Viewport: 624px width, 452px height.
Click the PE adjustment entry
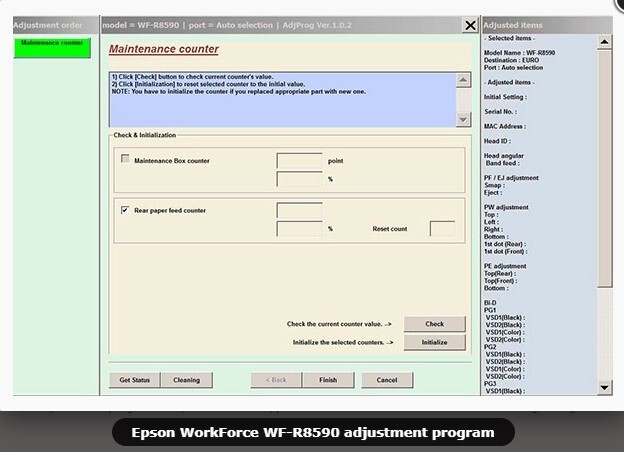pyautogui.click(x=505, y=266)
